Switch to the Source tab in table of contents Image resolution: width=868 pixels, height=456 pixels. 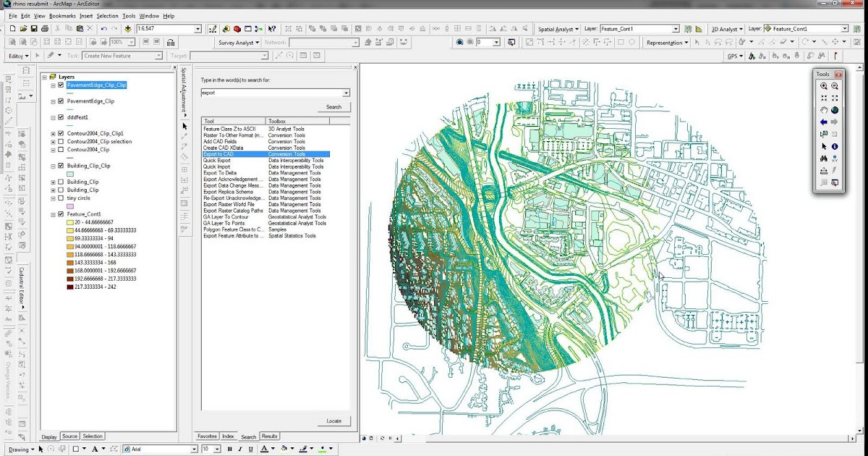pyautogui.click(x=69, y=436)
